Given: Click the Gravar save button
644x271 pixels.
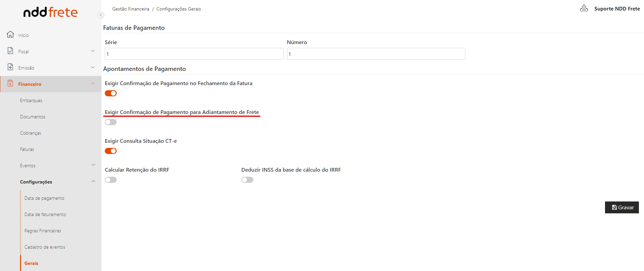Looking at the screenshot, I should pos(622,208).
